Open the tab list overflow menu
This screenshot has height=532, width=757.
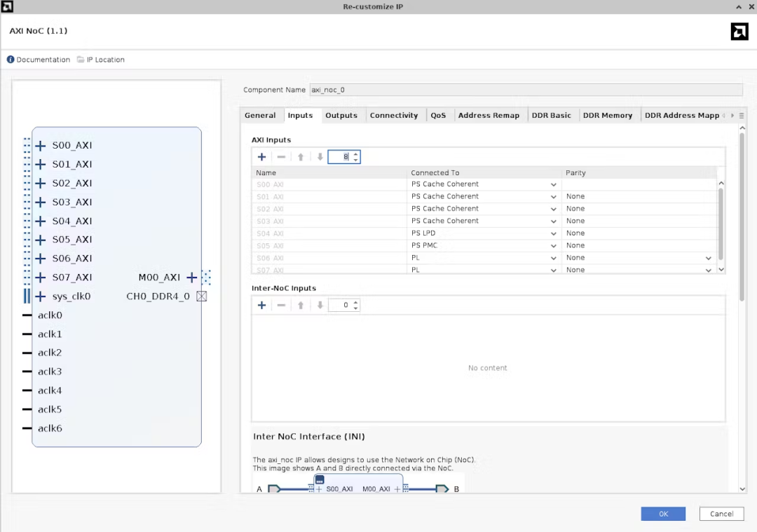tap(742, 116)
